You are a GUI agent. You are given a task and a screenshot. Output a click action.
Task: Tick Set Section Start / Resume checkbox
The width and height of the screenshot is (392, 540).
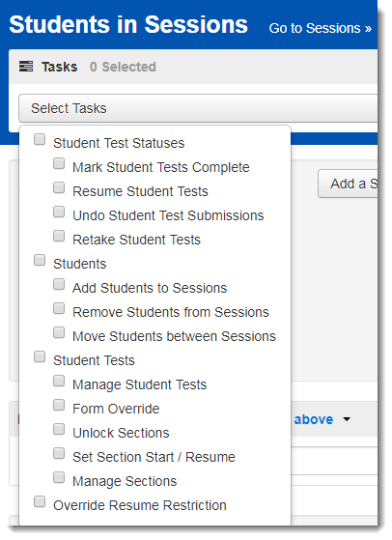click(59, 453)
